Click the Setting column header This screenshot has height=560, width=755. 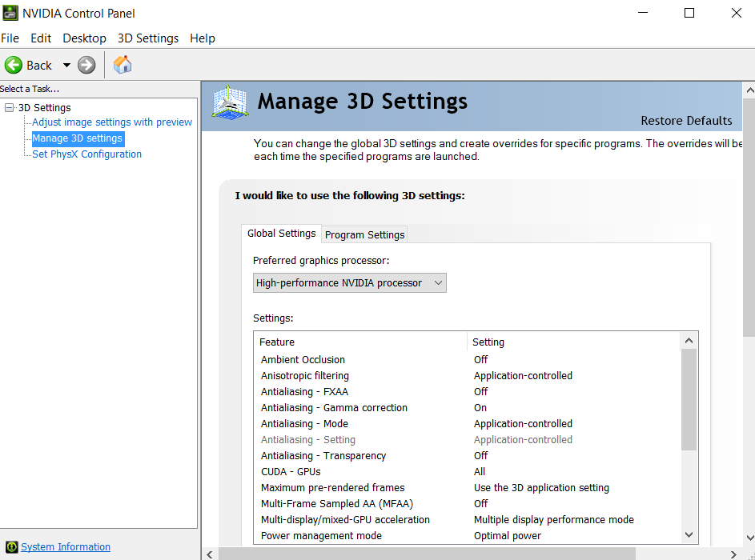(573, 342)
